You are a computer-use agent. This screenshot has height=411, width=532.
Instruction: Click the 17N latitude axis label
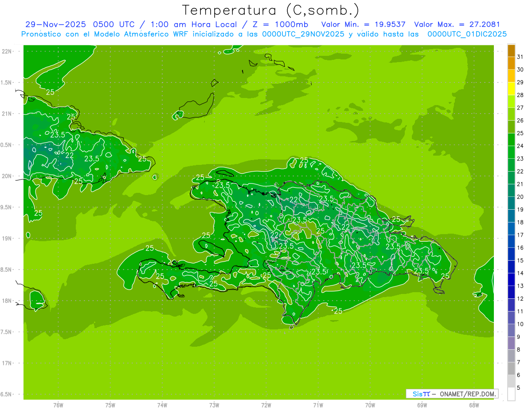click(x=7, y=363)
